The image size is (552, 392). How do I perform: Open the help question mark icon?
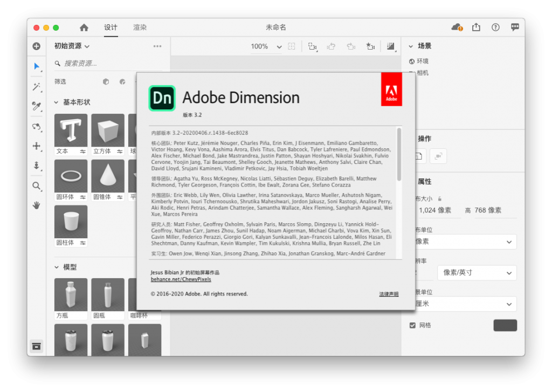(x=495, y=27)
